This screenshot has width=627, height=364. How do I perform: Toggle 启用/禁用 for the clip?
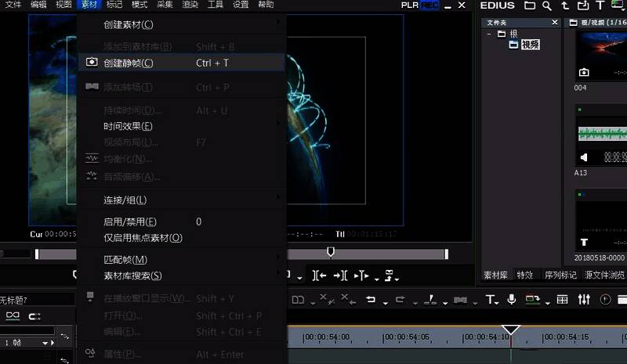[x=130, y=222]
